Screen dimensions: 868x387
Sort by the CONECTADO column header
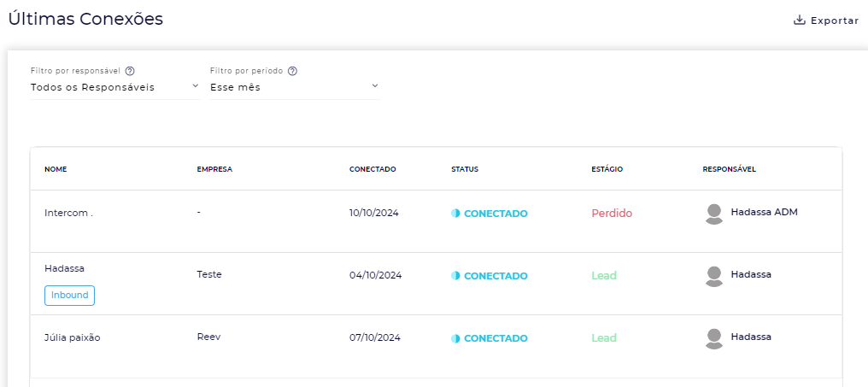point(372,169)
